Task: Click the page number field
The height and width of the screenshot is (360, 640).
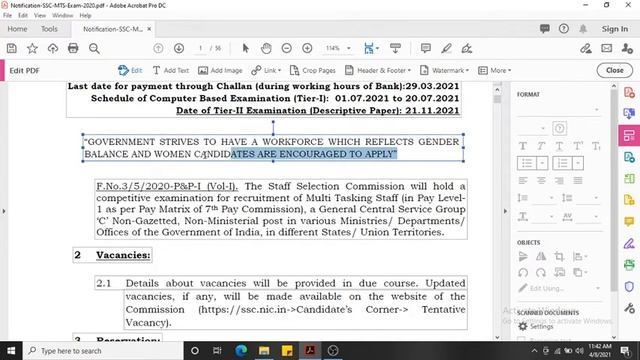Action: [200, 48]
